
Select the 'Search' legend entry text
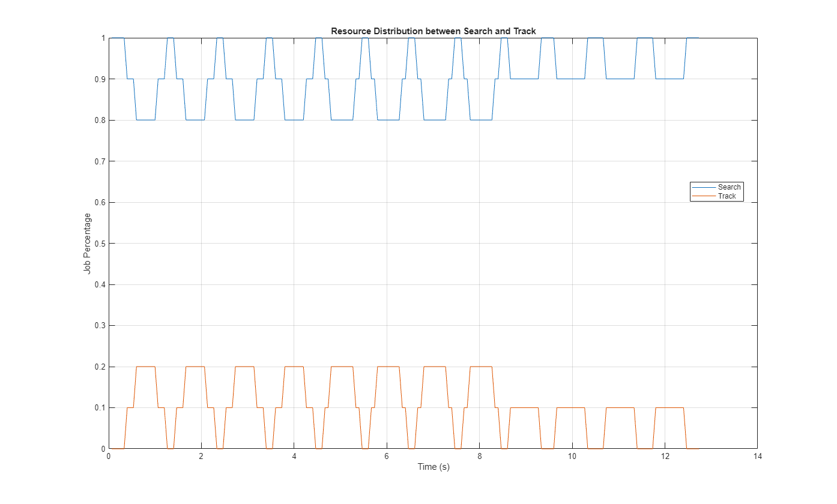tap(729, 187)
